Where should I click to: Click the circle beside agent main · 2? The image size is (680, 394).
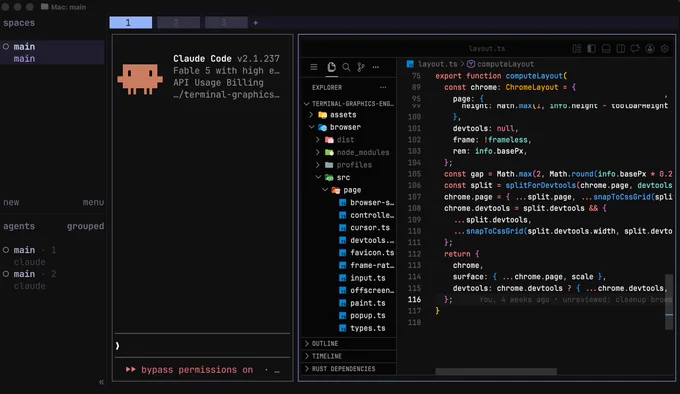tap(6, 274)
